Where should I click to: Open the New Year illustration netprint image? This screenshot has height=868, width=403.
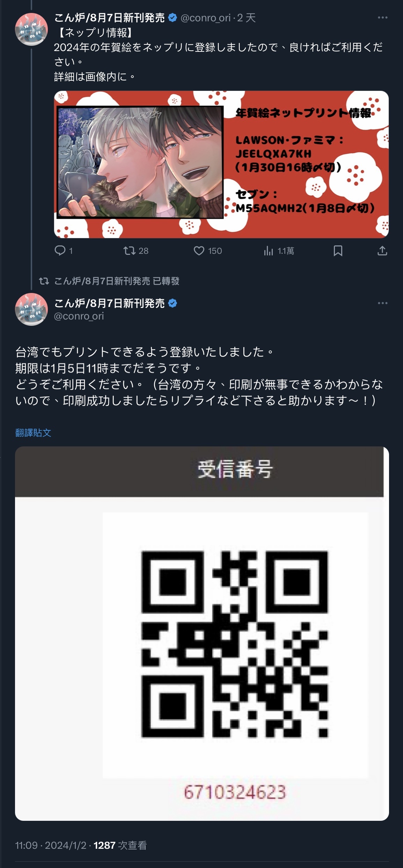tap(221, 164)
